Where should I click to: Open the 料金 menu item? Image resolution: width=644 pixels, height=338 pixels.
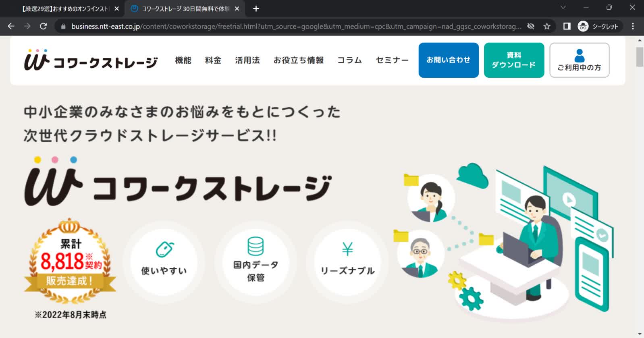pyautogui.click(x=213, y=60)
